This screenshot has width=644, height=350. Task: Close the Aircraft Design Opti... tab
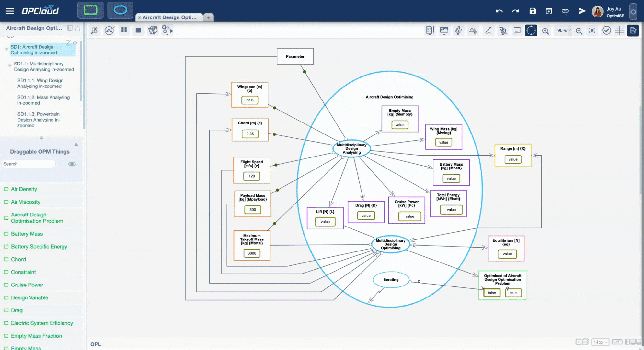(x=139, y=18)
